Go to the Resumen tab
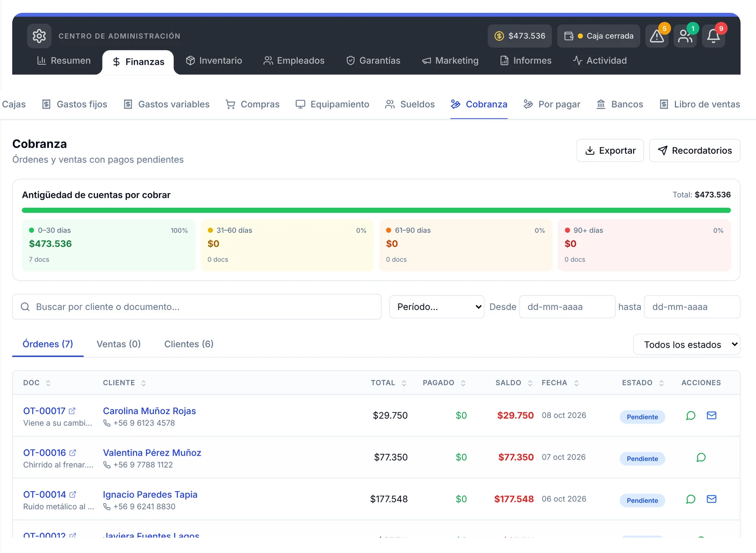 [x=64, y=60]
